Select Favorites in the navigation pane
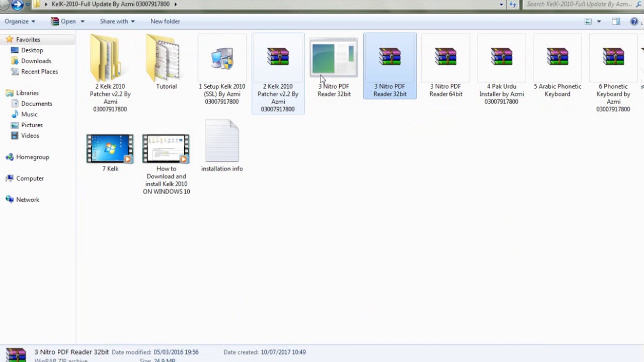This screenshot has height=362, width=644. 28,39
